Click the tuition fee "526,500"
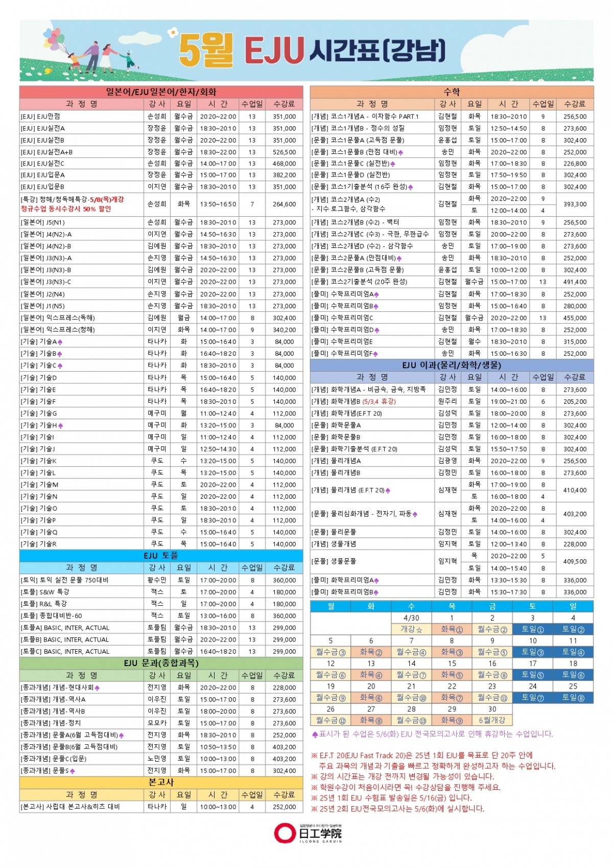 point(285,152)
